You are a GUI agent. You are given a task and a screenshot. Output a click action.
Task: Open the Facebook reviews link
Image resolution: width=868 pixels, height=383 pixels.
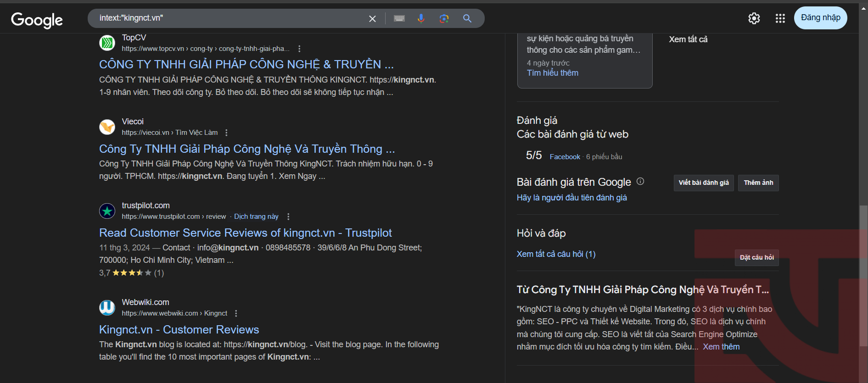[x=565, y=157]
